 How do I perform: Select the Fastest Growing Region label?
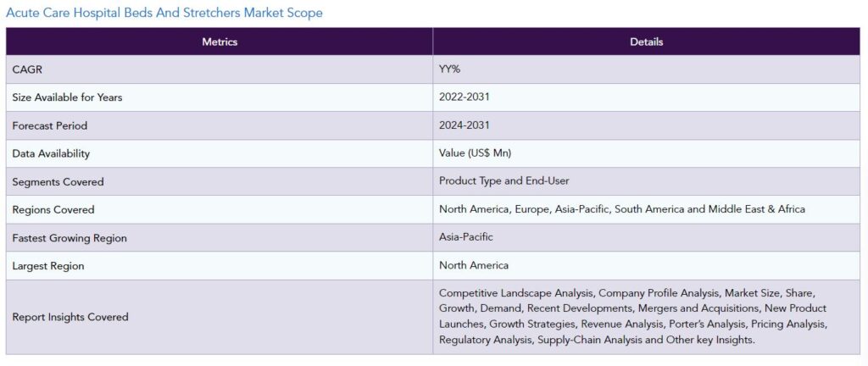(x=70, y=238)
